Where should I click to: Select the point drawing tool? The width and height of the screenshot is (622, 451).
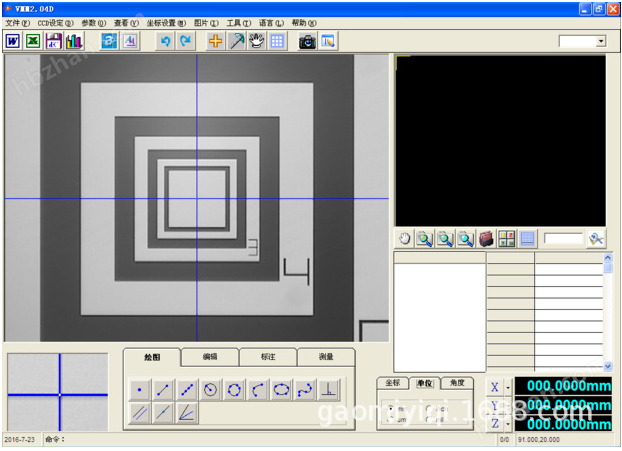point(138,389)
